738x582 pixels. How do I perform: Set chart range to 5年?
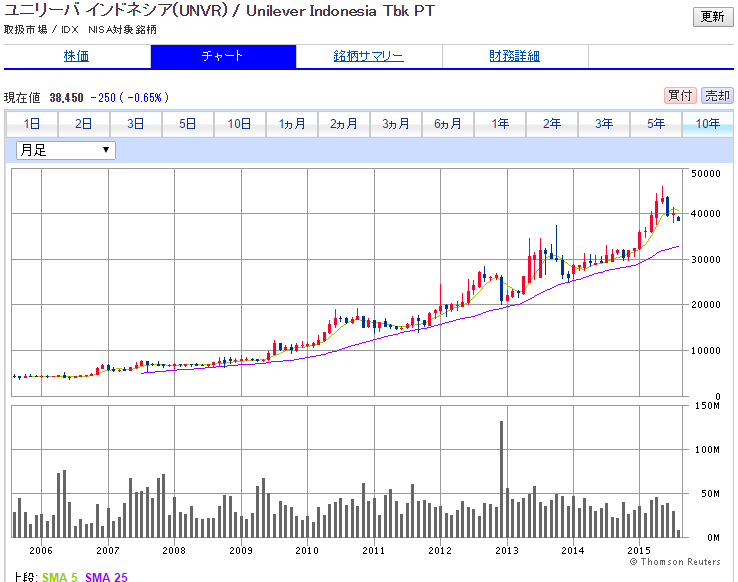[x=656, y=124]
